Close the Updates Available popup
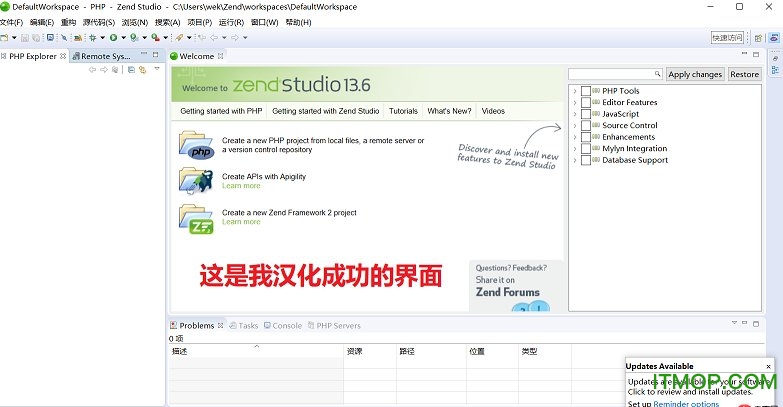 coord(769,366)
